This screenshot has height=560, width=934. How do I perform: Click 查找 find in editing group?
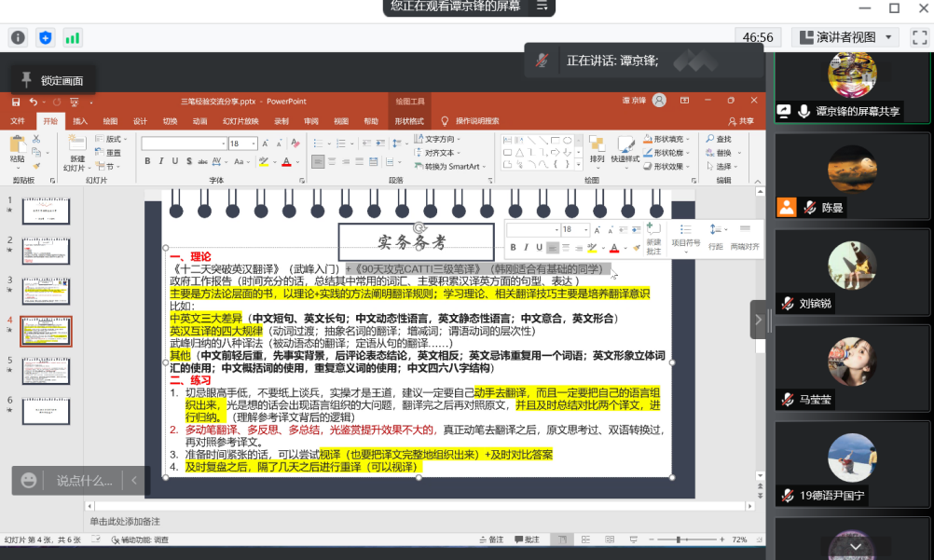pyautogui.click(x=719, y=139)
